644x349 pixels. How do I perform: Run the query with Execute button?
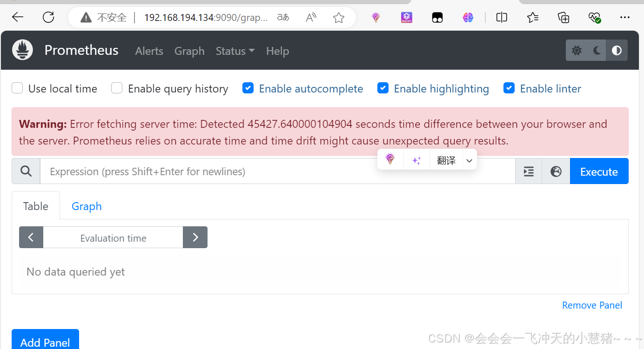(x=599, y=171)
